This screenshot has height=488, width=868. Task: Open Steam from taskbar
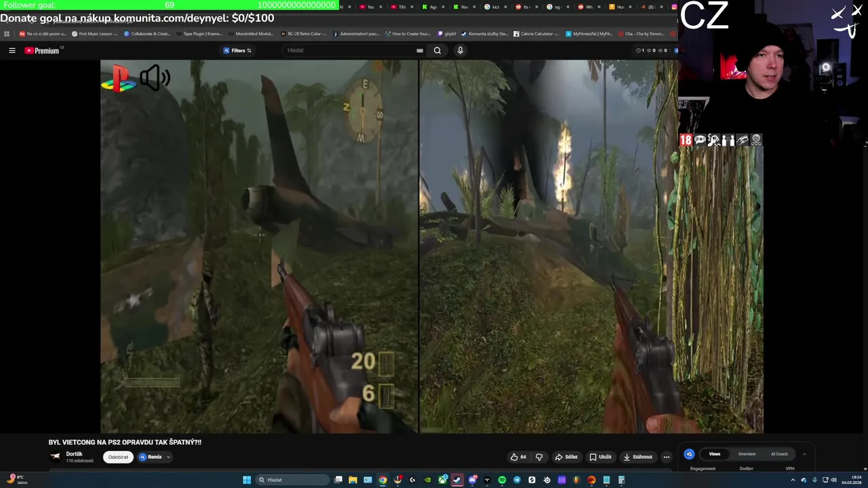(457, 480)
